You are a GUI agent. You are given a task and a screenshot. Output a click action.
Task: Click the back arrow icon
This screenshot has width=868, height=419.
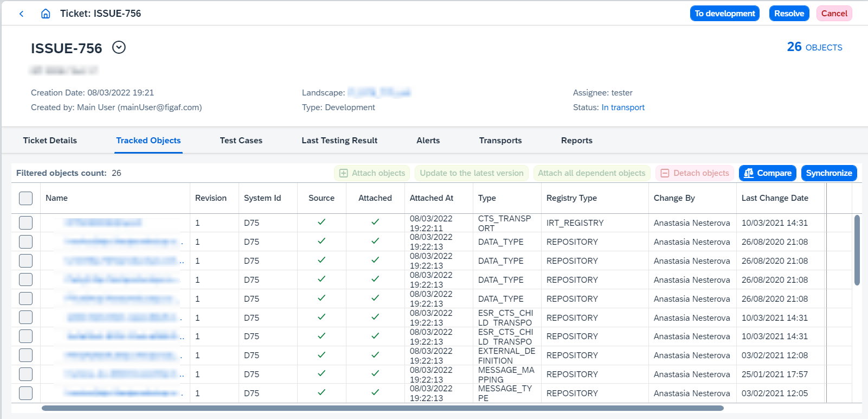(x=22, y=14)
